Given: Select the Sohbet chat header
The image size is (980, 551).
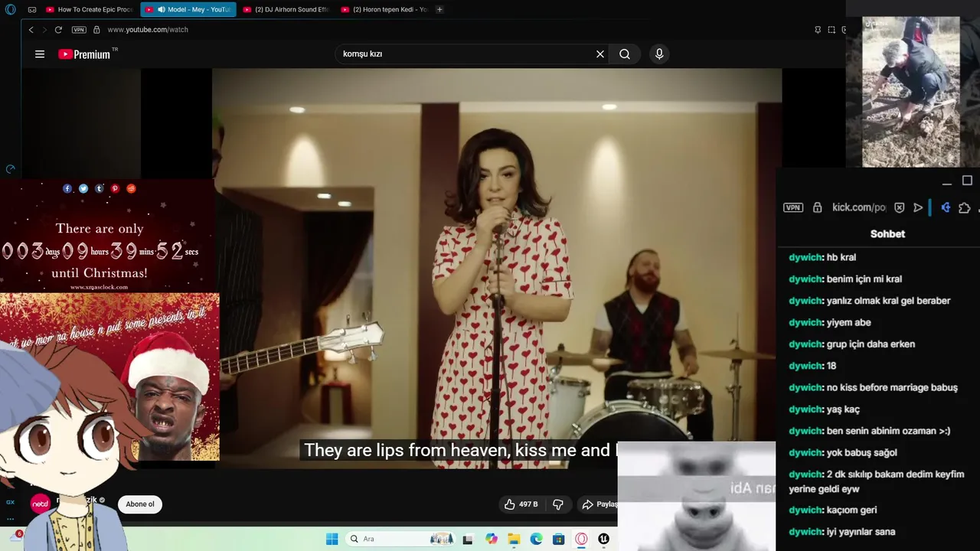Looking at the screenshot, I should click(x=887, y=234).
